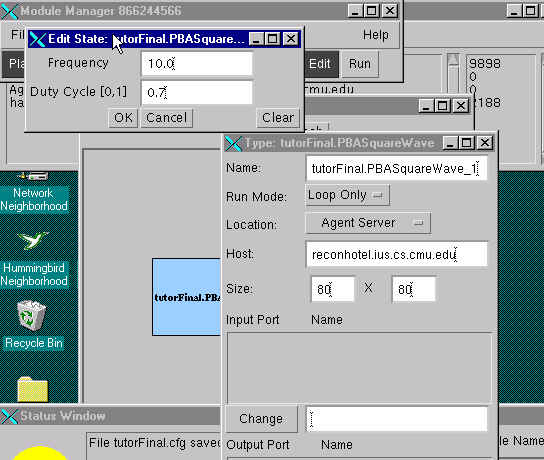Maximize the Type tutorFinal.PBASquareWave window
Screen dimensions: 544x460
pyautogui.click(x=467, y=143)
